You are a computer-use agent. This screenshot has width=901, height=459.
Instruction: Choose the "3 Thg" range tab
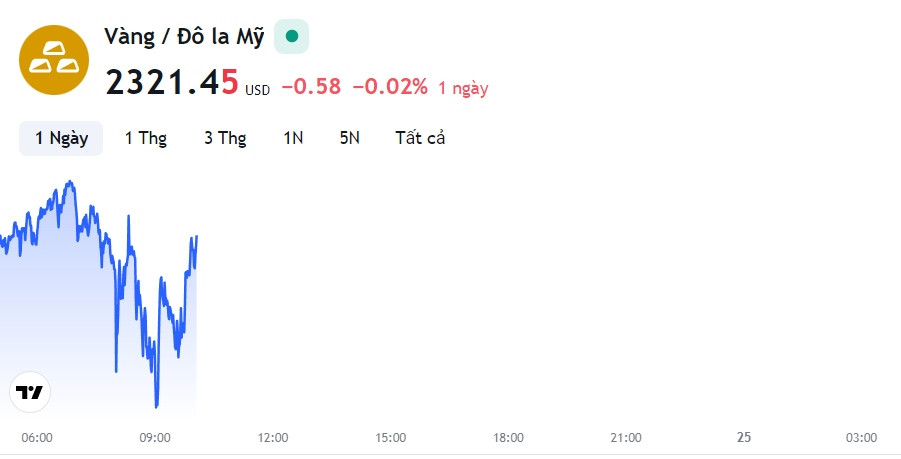click(225, 138)
